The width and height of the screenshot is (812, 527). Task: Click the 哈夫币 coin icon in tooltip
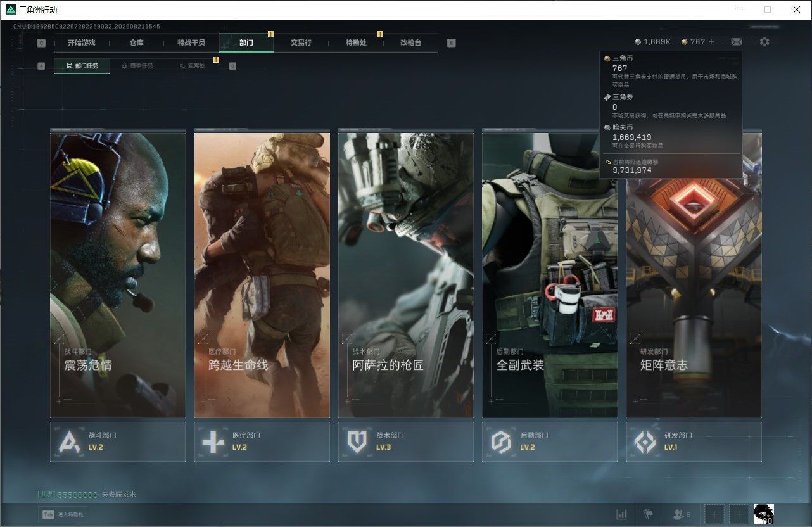[607, 128]
